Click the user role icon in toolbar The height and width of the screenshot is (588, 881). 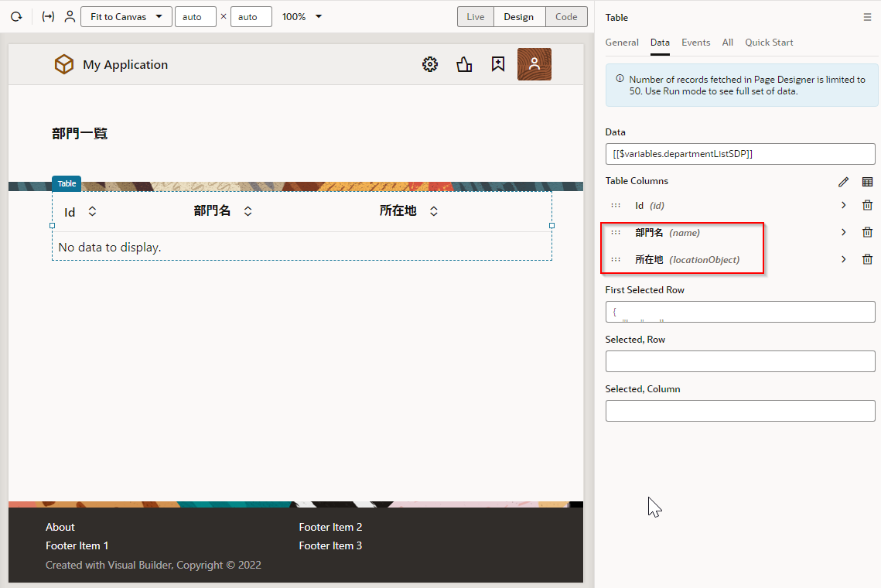70,16
